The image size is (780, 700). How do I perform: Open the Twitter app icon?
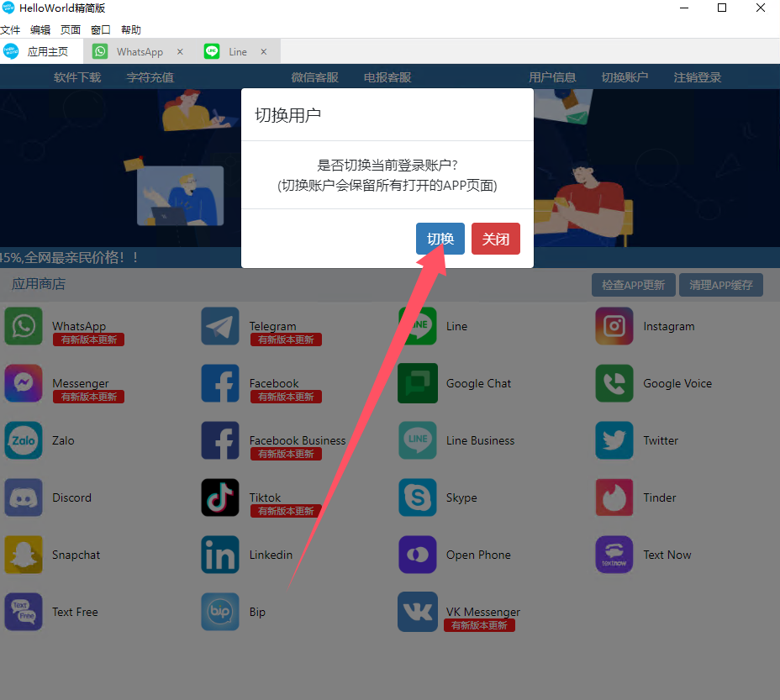[614, 441]
